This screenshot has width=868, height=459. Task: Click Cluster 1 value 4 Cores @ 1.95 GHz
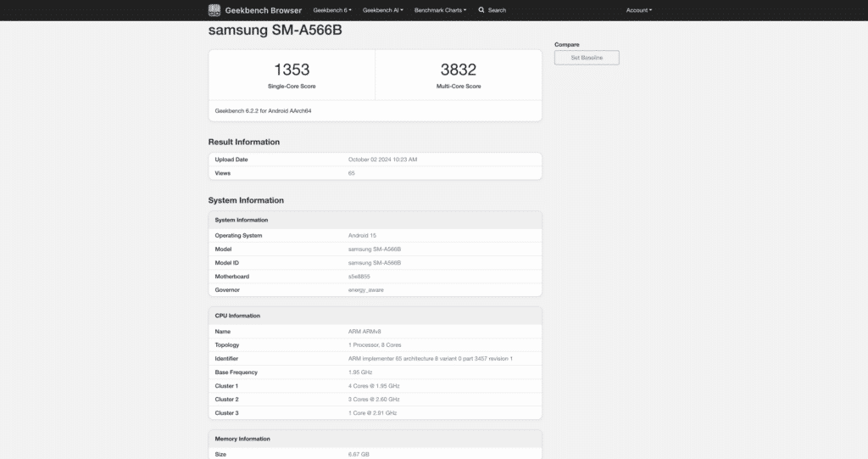[374, 386]
